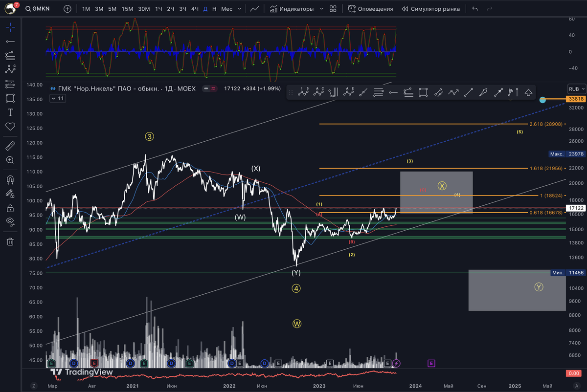Select the horizontal line tool in floating toolbar
The height and width of the screenshot is (392, 587).
pos(393,91)
